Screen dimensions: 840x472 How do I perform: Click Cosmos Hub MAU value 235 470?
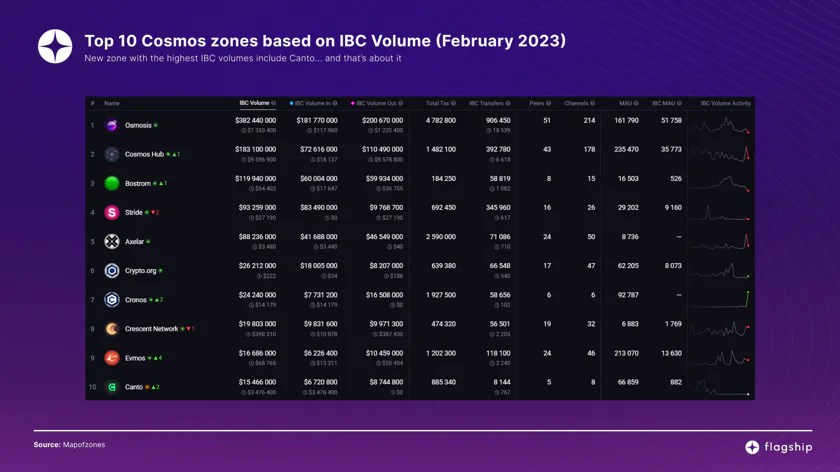click(x=626, y=149)
